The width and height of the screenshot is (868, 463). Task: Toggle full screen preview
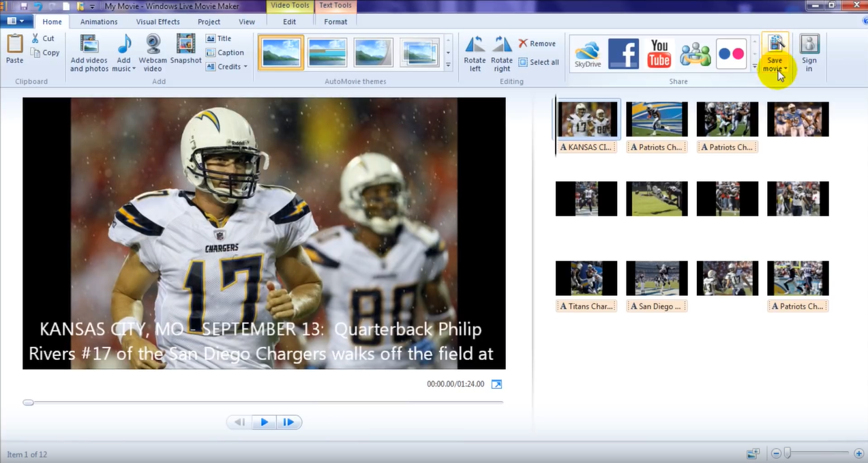[x=496, y=385]
